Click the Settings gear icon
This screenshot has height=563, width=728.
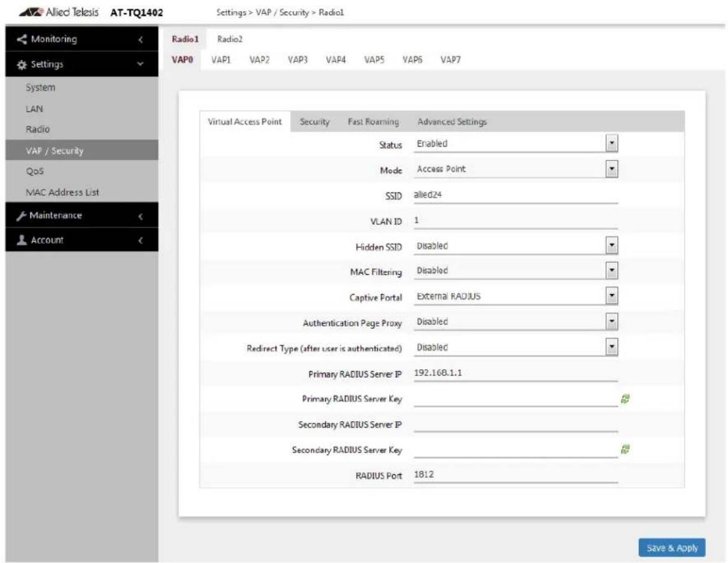[x=21, y=64]
